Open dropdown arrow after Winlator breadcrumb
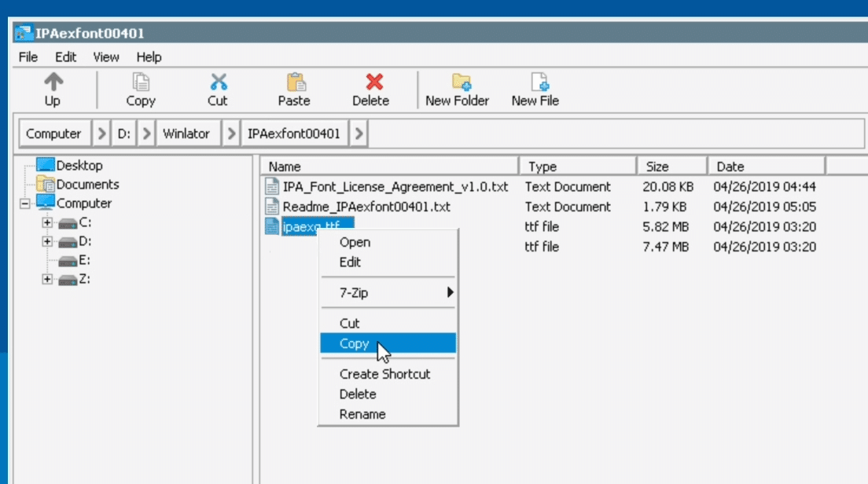Screen dimensions: 868x484 pyautogui.click(x=231, y=134)
